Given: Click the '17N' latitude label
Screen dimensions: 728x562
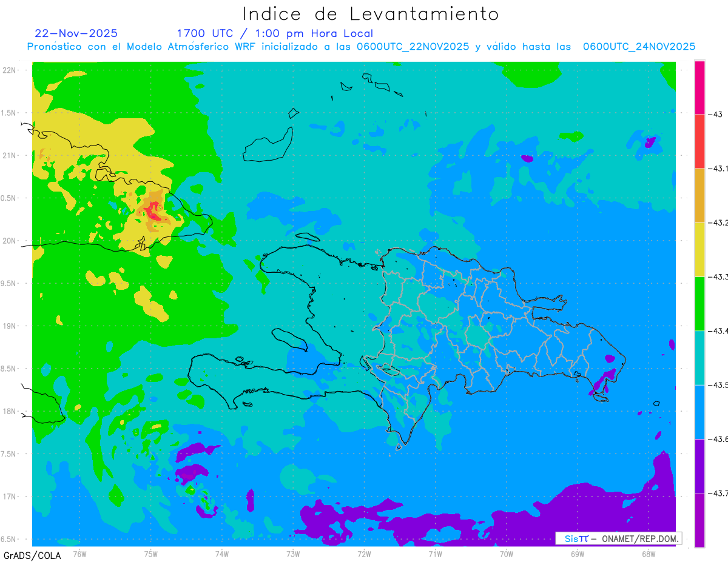Looking at the screenshot, I should [x=10, y=497].
